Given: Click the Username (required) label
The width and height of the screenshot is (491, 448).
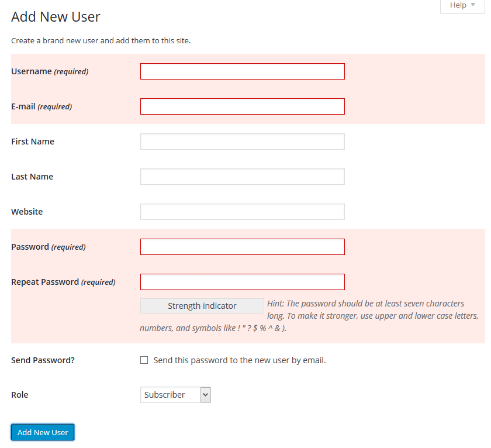Looking at the screenshot, I should pos(50,71).
